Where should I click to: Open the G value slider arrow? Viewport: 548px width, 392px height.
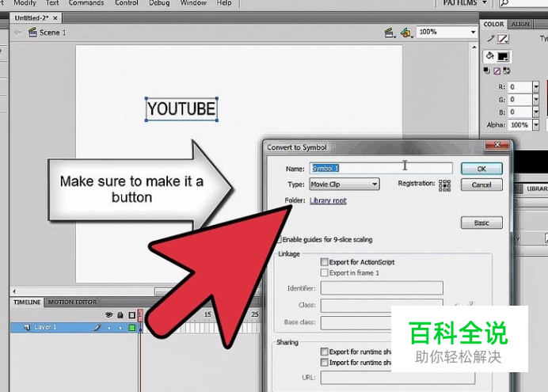click(536, 100)
